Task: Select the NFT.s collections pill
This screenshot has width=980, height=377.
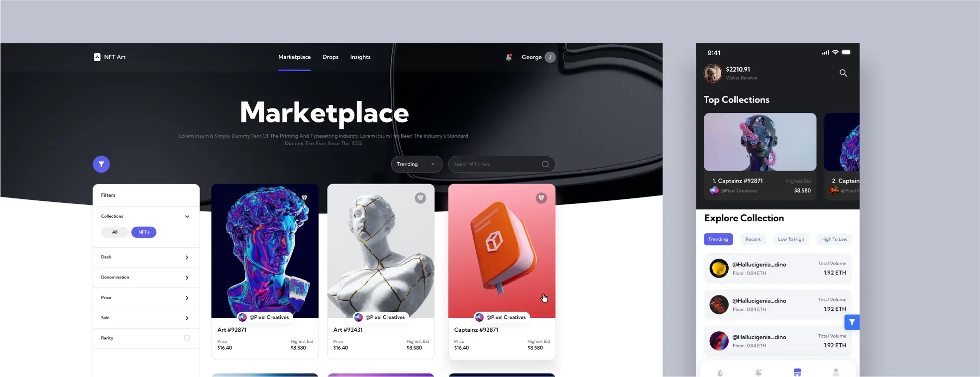Action: coord(144,232)
